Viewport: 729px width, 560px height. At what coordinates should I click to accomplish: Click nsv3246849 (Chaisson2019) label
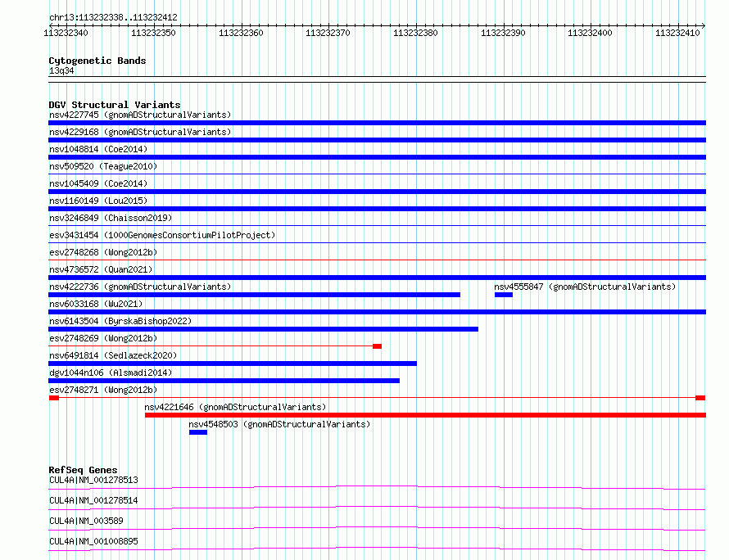coord(111,218)
